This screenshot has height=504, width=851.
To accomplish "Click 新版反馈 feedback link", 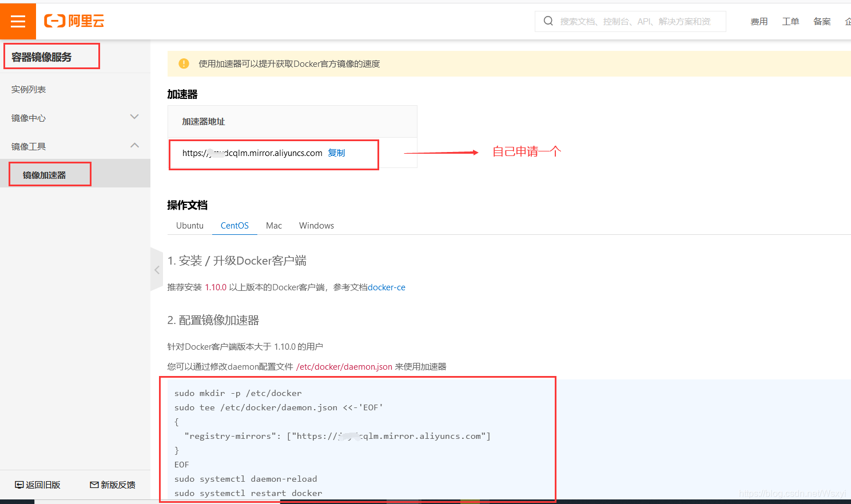I will coord(113,485).
